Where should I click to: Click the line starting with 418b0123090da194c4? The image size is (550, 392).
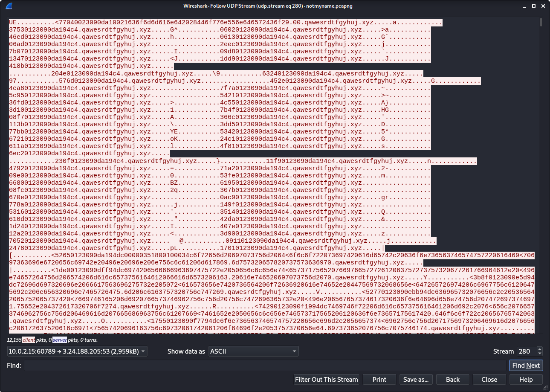point(91,66)
